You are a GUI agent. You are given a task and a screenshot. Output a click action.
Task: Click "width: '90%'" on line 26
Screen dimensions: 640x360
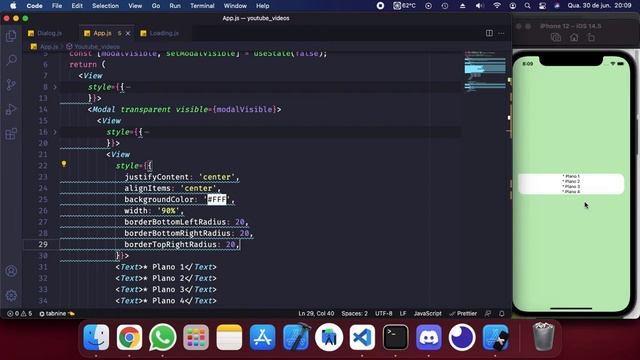coord(152,211)
